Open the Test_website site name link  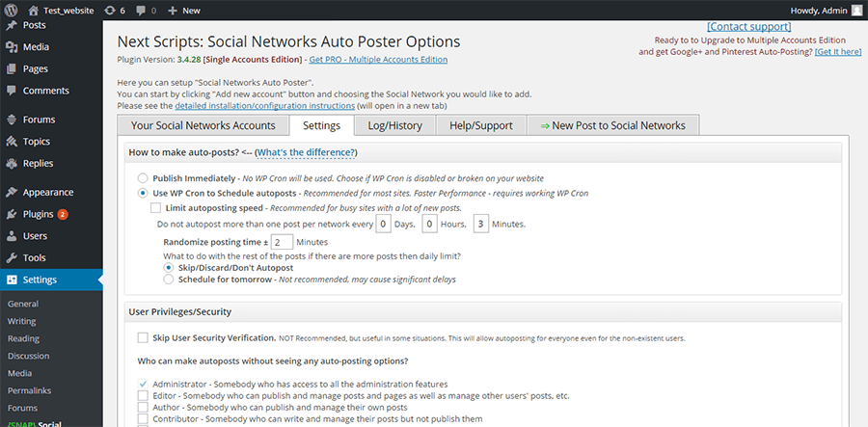pos(68,11)
